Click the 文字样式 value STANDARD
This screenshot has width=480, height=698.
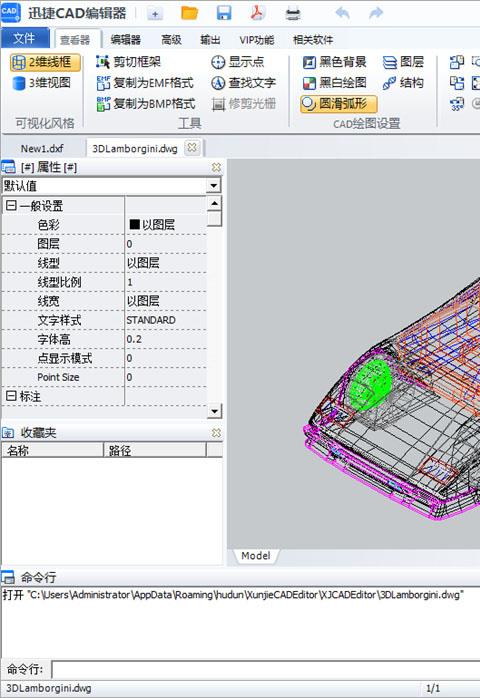[x=166, y=320]
